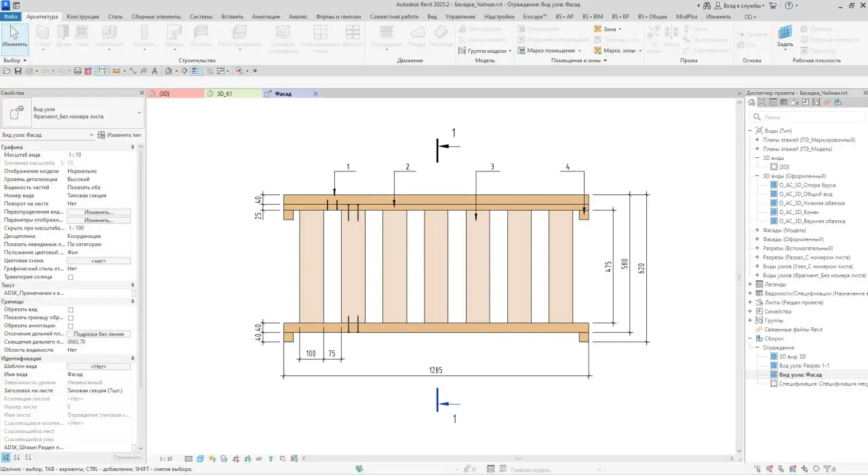Viewport: 868px width, 475px height.
Task: Expand Планы этажей (ПЭ_Модель) in project browser
Action: pyautogui.click(x=757, y=148)
